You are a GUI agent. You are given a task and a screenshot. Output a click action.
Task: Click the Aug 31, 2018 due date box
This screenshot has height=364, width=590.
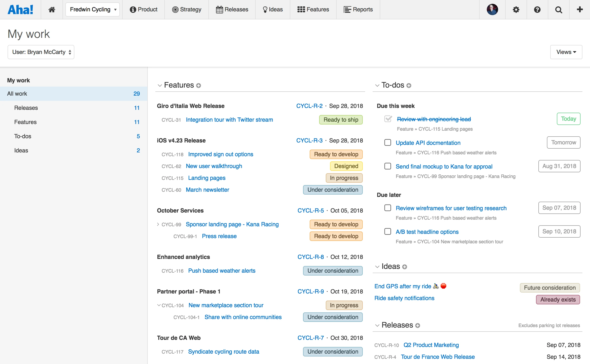click(x=559, y=166)
